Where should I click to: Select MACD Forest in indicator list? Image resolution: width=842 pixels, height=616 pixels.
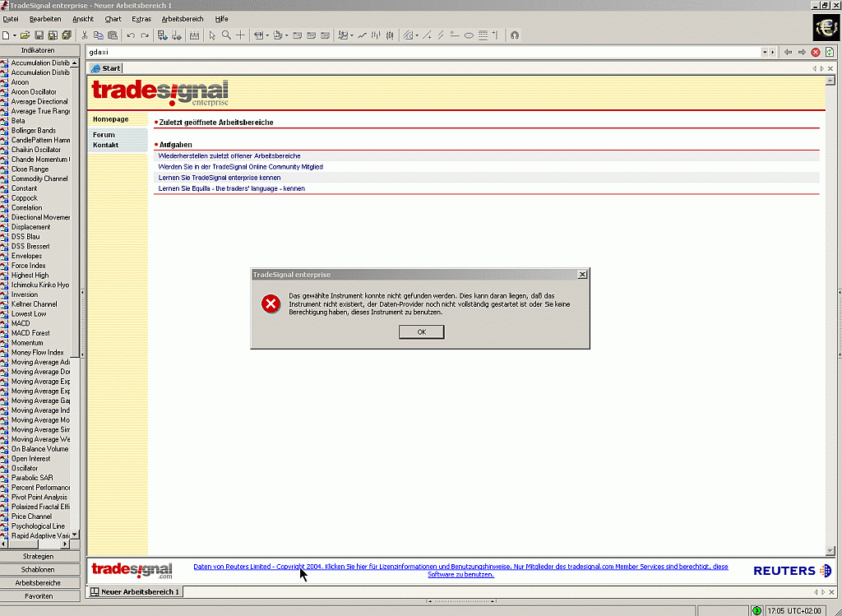(x=30, y=333)
